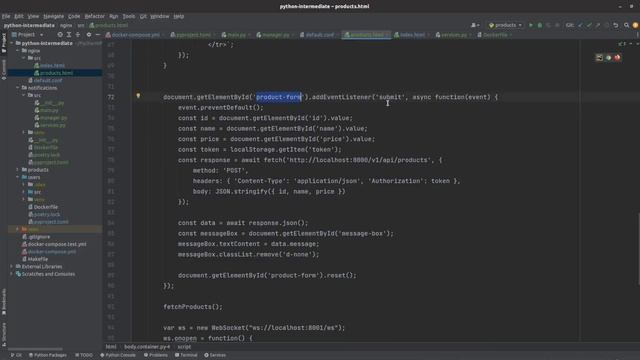Toggle the Project side tool window button

(x=4, y=43)
